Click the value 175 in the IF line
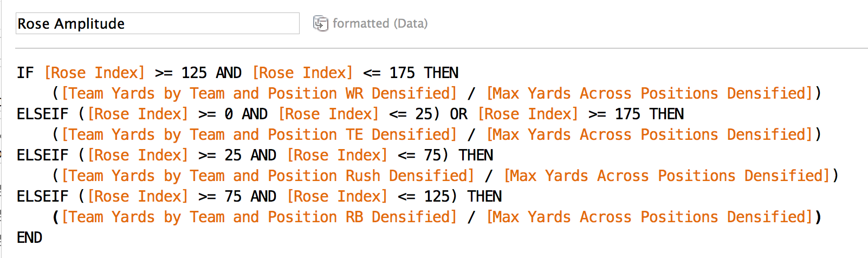The image size is (868, 258). pos(402,73)
